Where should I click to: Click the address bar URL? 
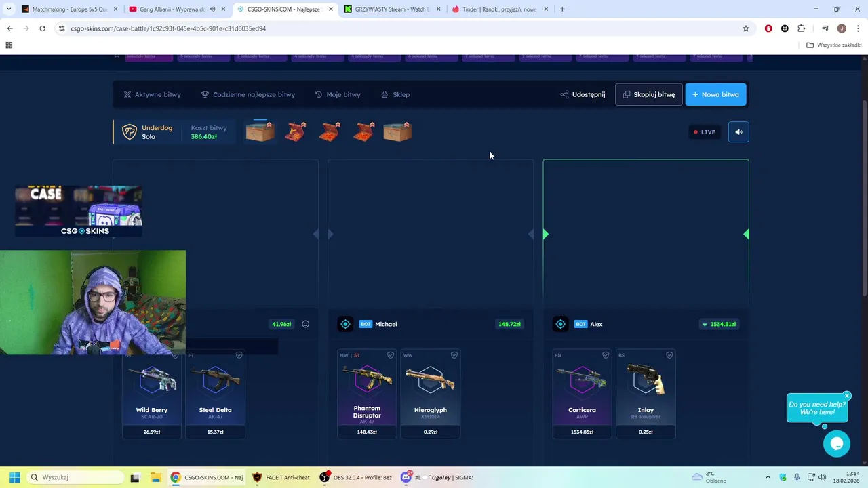(168, 28)
